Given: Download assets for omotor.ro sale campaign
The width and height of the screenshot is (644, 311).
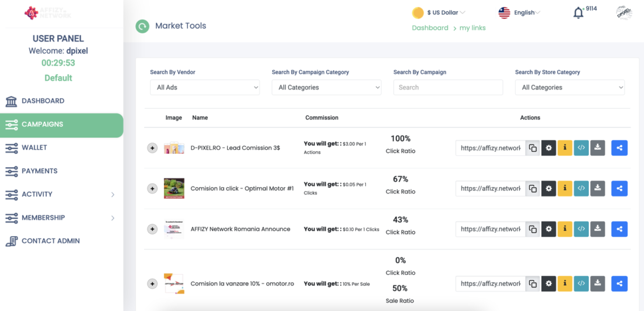Looking at the screenshot, I should point(598,284).
